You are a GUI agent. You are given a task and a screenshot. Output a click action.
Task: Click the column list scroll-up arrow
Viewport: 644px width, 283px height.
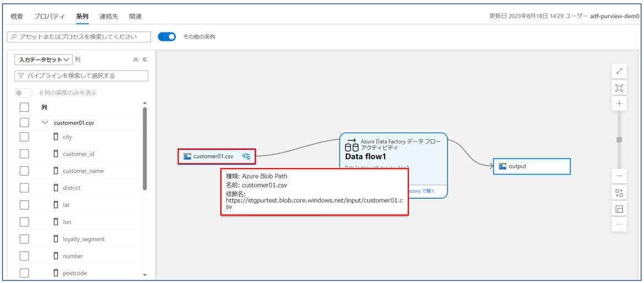(x=144, y=103)
